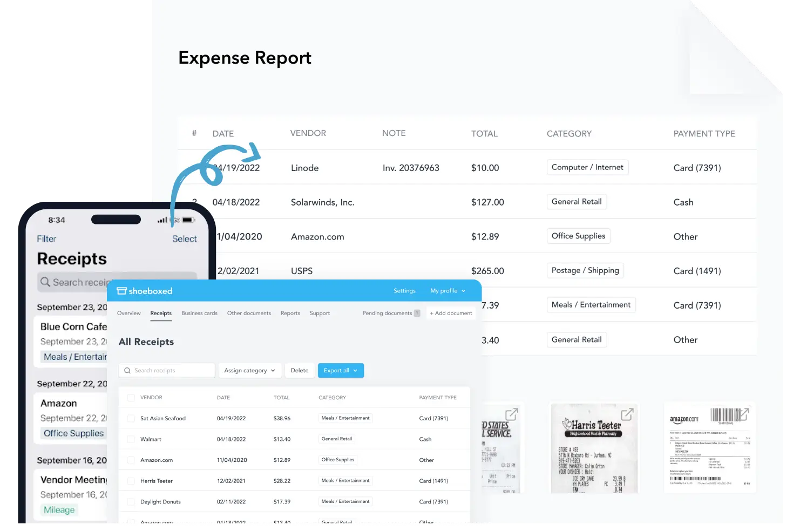Click the VENDOR column header in receipts table
Screen dimensions: 800x532
point(151,398)
